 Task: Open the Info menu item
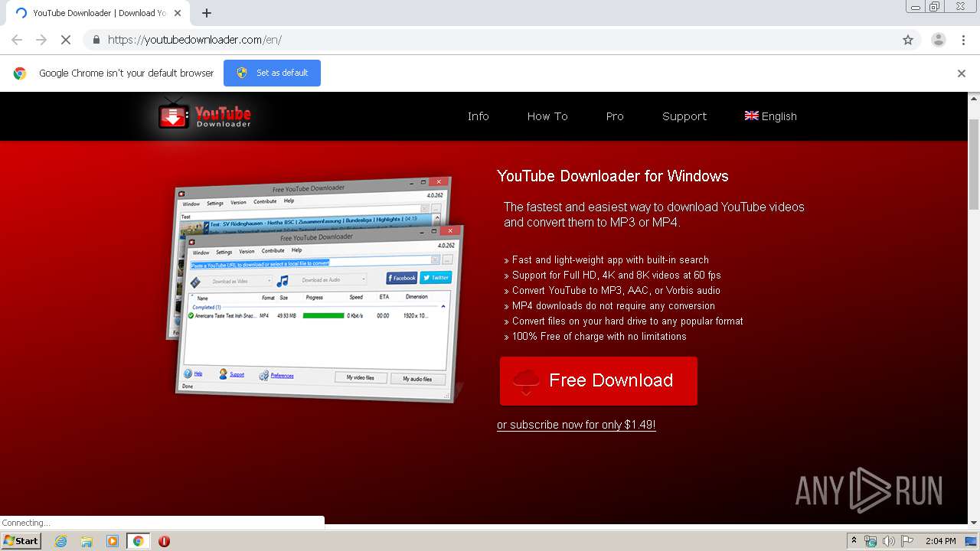[479, 116]
